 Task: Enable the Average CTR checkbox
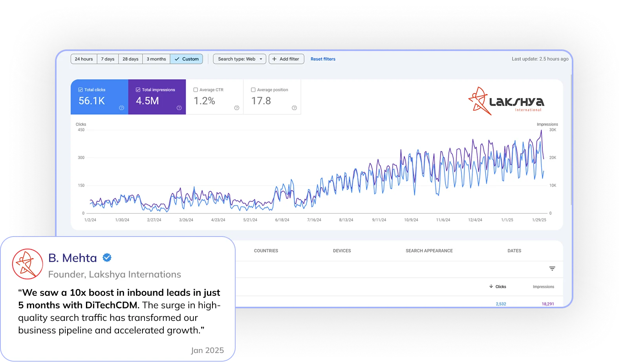pos(196,90)
